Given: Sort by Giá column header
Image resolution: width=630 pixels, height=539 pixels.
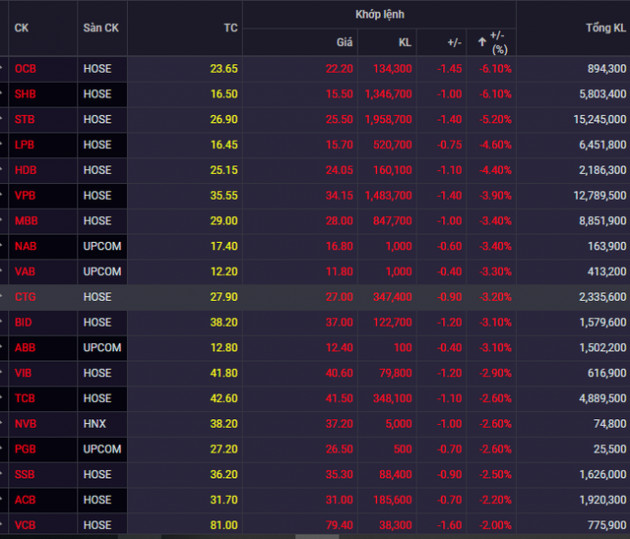Looking at the screenshot, I should 344,42.
